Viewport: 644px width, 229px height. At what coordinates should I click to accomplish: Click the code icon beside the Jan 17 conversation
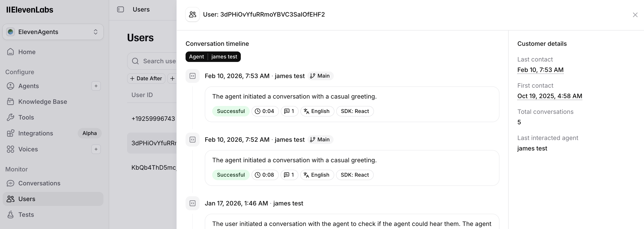tap(192, 203)
